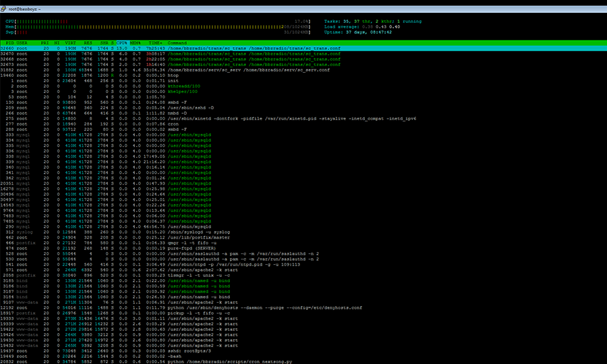Select the pure-ftpd (SERVER) row
Screen dimensions: 607x364
[303, 248]
